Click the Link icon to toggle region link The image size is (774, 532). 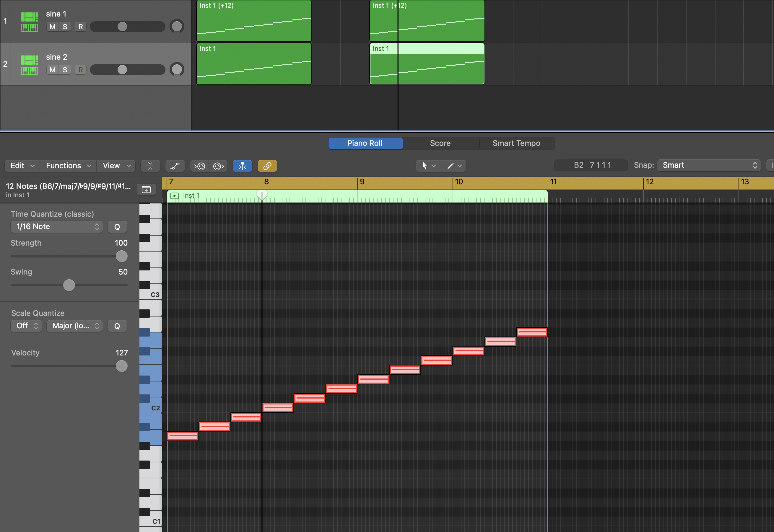click(266, 165)
